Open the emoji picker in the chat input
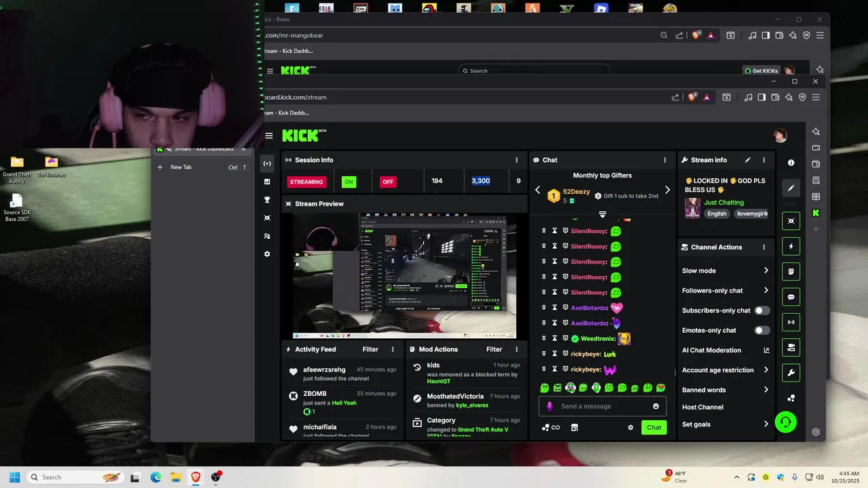Image resolution: width=868 pixels, height=488 pixels. 656,406
